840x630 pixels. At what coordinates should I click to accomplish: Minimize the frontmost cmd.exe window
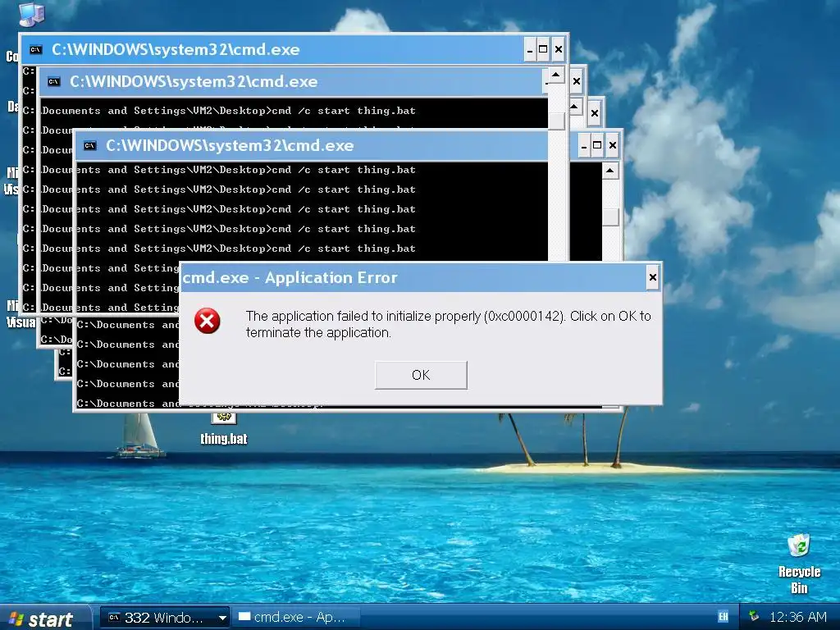[x=584, y=146]
